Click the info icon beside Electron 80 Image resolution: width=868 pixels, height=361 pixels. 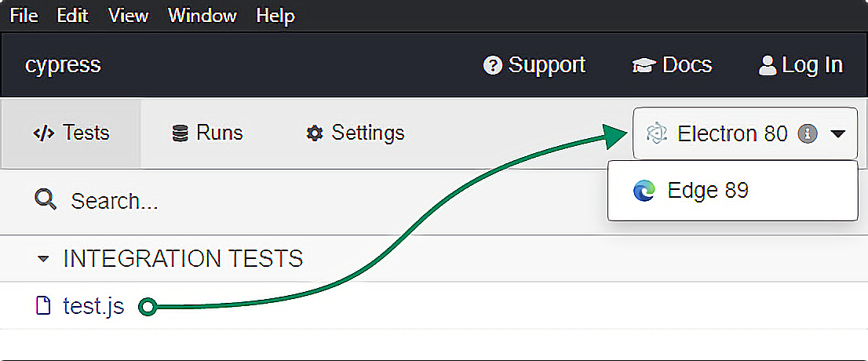pos(807,134)
